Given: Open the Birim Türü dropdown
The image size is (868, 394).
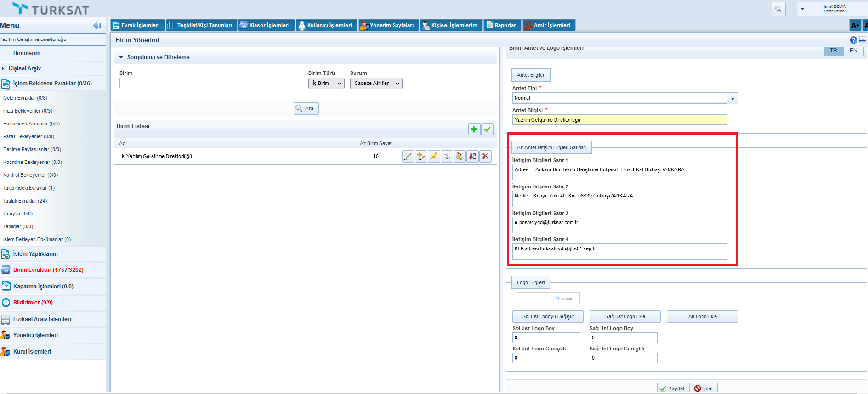Looking at the screenshot, I should tap(326, 84).
